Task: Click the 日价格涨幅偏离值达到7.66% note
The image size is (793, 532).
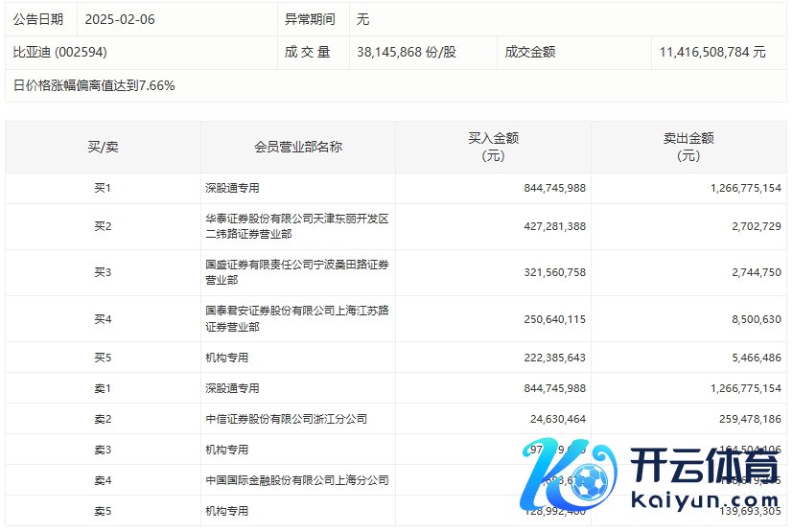Action: click(x=94, y=85)
